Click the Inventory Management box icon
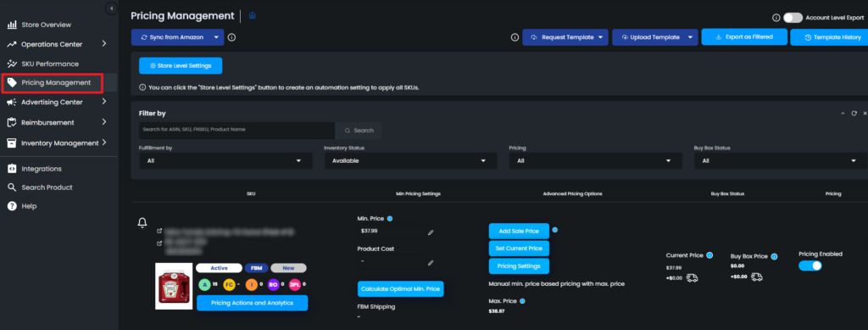Image resolution: width=868 pixels, height=330 pixels. coord(12,143)
